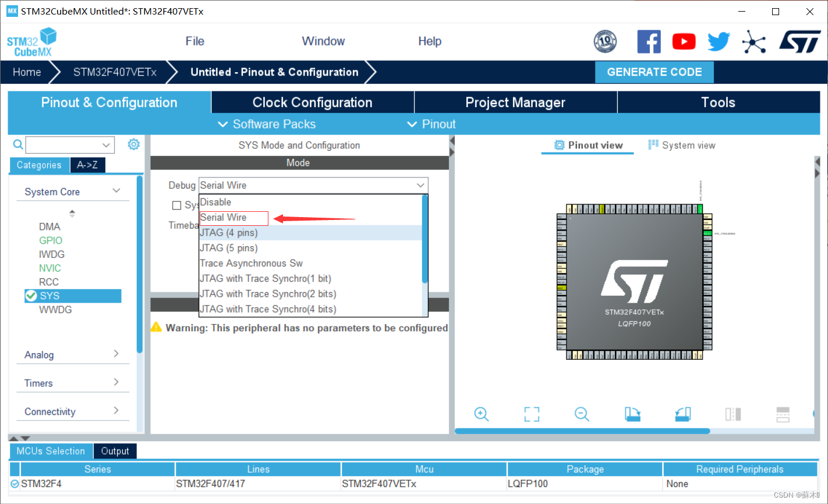828x504 pixels.
Task: Rotate the chip counterclockwise
Action: pyautogui.click(x=682, y=414)
